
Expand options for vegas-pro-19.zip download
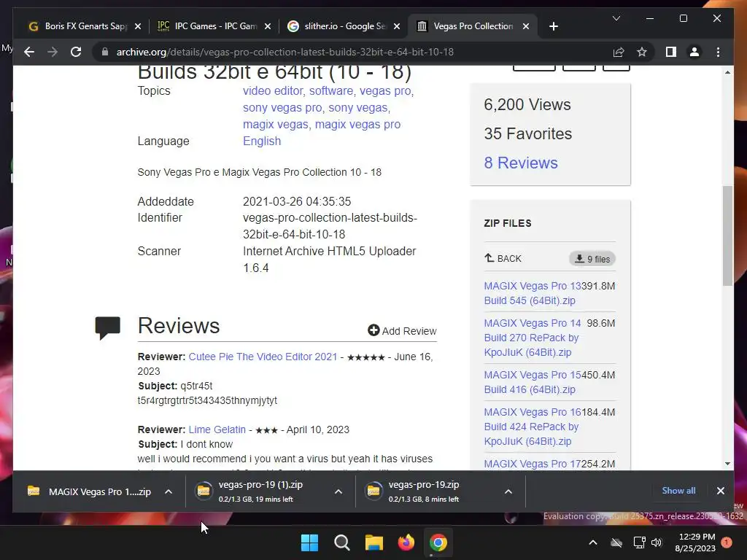tap(508, 492)
